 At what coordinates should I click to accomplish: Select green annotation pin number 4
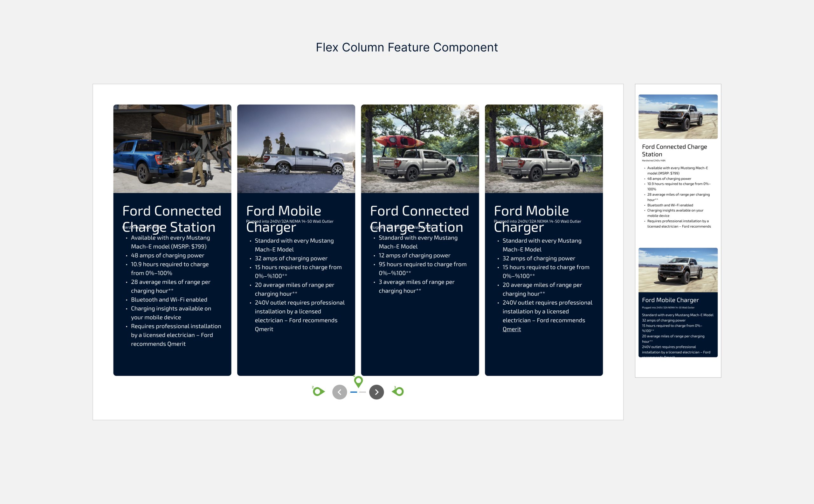click(x=358, y=381)
